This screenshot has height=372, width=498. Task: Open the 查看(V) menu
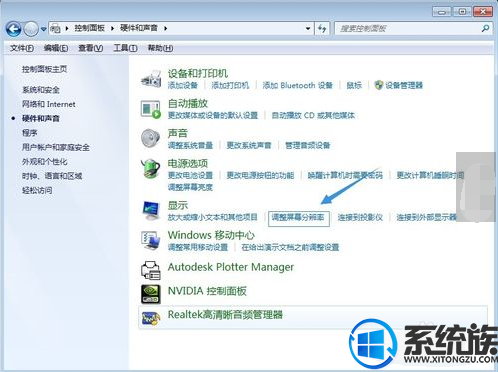click(91, 48)
